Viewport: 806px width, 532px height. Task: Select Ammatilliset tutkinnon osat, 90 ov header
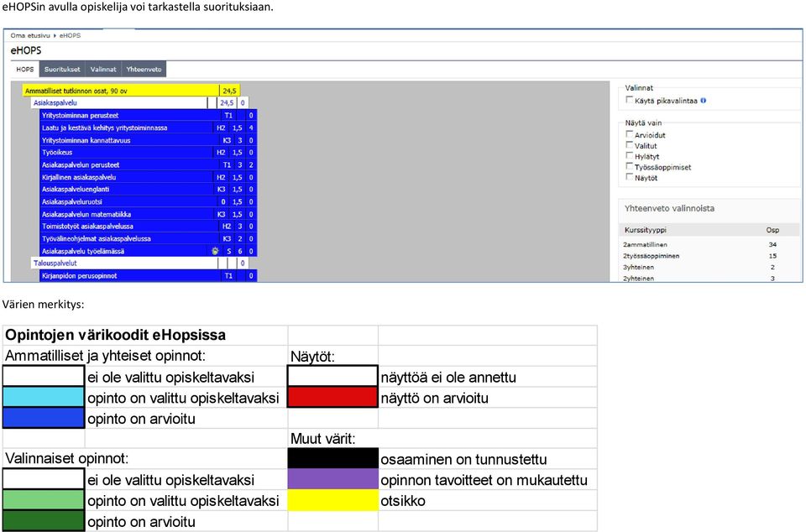point(131,91)
